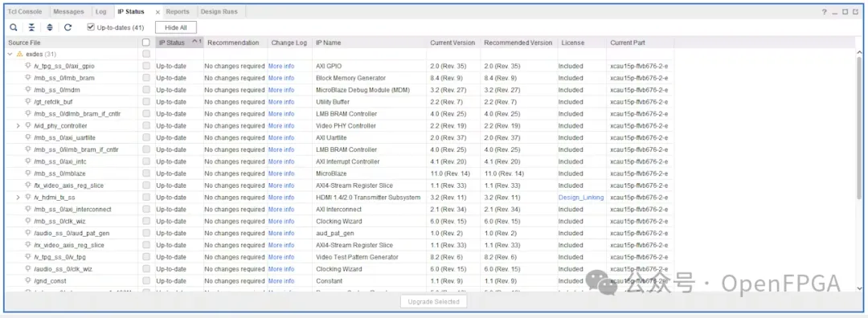Screen dimensions: 868x318
Task: Click the search magnifier icon in toolbar
Action: click(x=14, y=27)
